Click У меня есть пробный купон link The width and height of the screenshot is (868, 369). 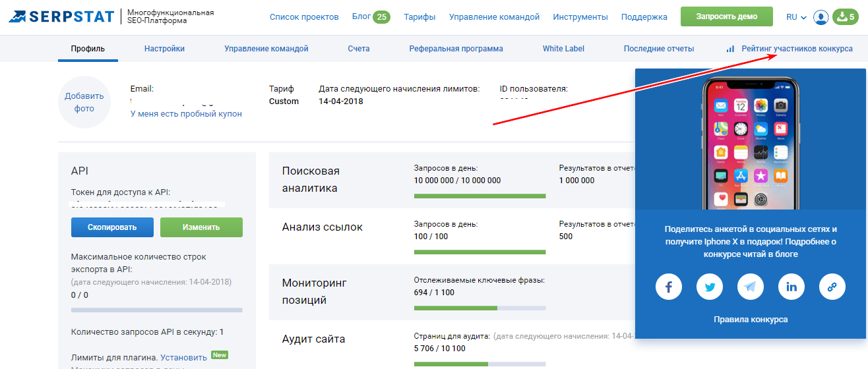186,114
